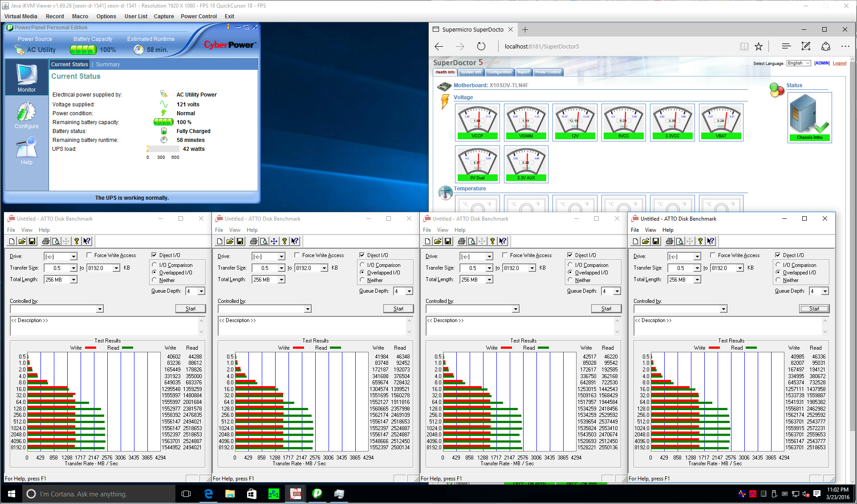Click New file icon in leftmost ATTO window
857x504 pixels.
tap(12, 241)
